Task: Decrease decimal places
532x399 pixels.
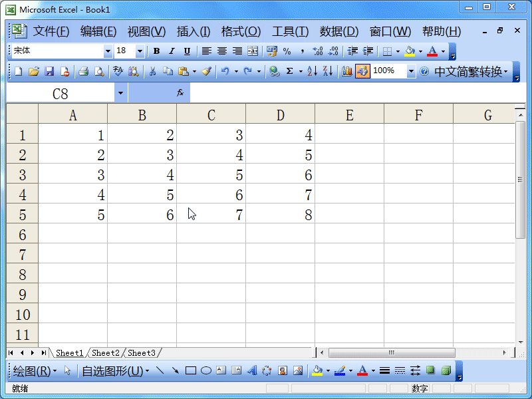Action: pyautogui.click(x=333, y=51)
